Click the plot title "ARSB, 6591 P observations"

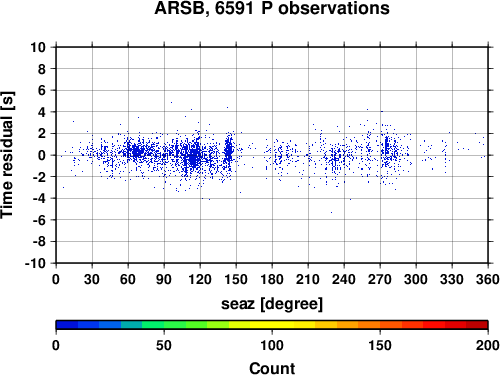[x=272, y=8]
